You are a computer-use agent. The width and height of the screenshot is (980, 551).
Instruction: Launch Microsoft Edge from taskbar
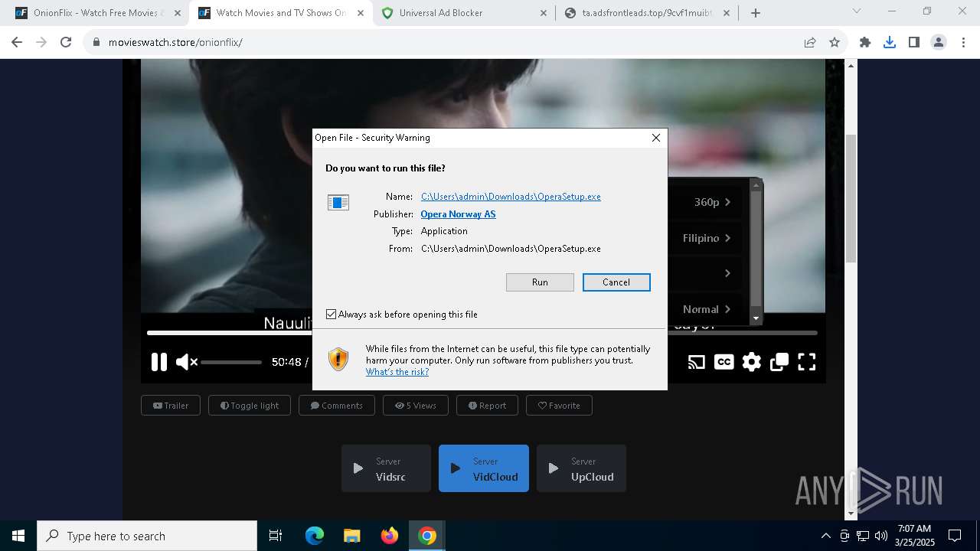(x=315, y=536)
